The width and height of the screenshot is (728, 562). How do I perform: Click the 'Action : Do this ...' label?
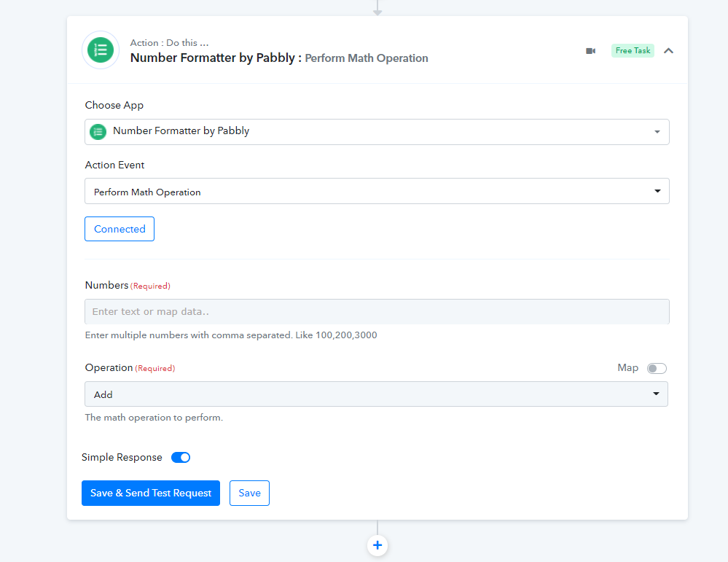point(169,43)
